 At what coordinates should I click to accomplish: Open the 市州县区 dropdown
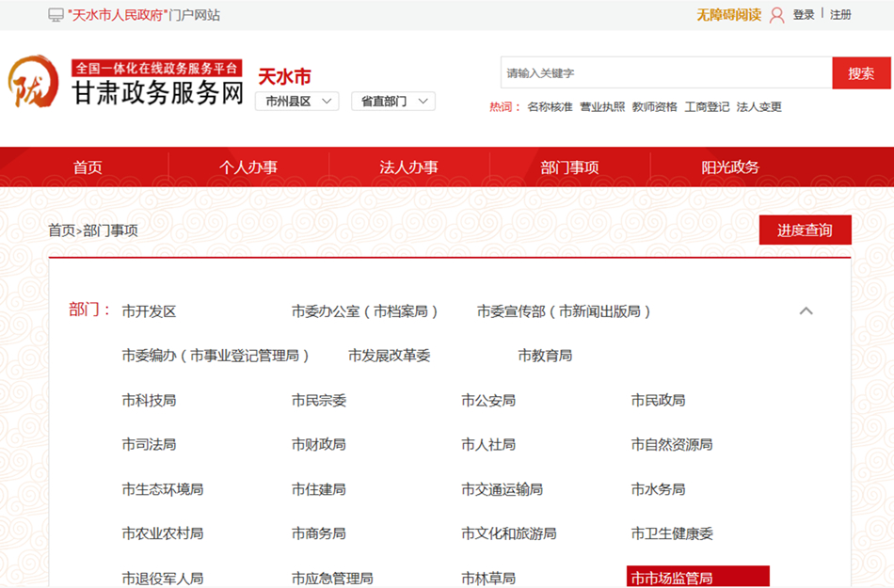click(296, 101)
